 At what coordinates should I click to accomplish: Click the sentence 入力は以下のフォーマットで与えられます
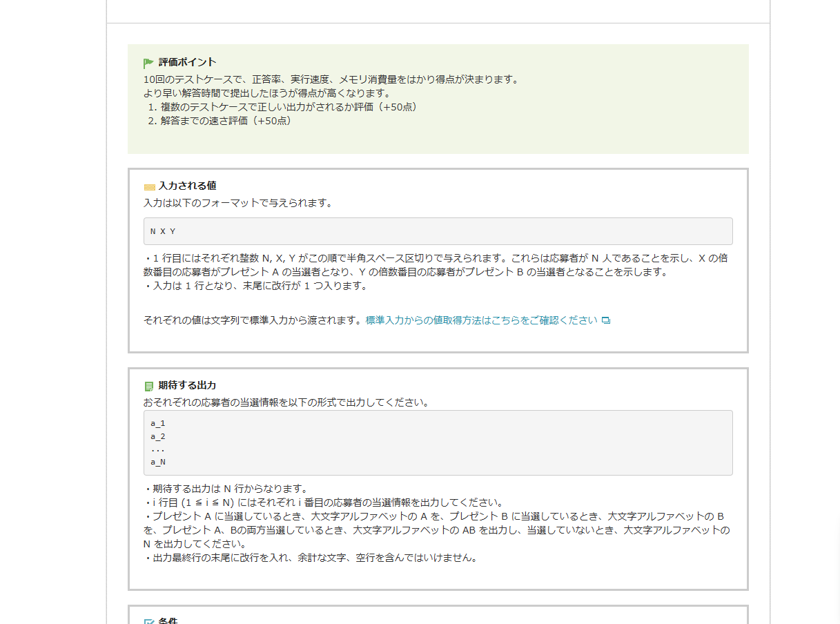[238, 203]
